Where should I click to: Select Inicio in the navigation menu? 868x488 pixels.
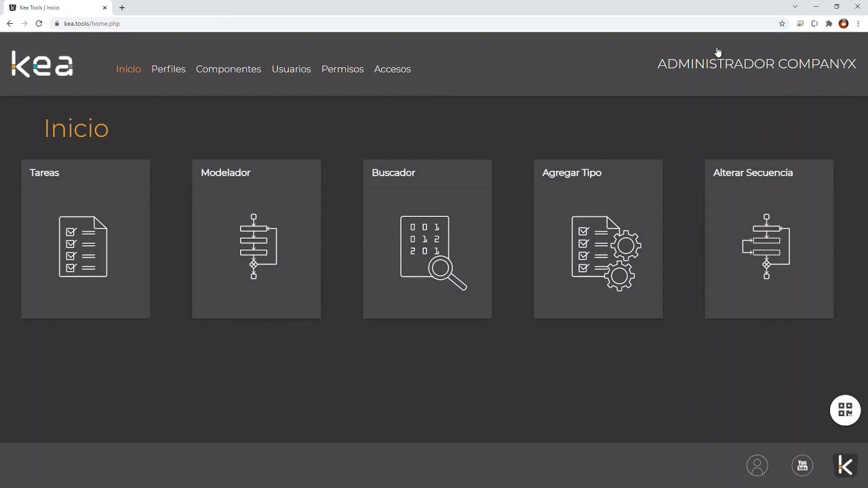128,69
